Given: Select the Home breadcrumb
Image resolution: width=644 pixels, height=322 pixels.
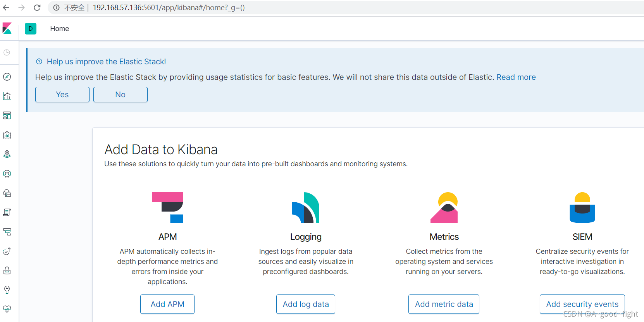Looking at the screenshot, I should pos(60,29).
